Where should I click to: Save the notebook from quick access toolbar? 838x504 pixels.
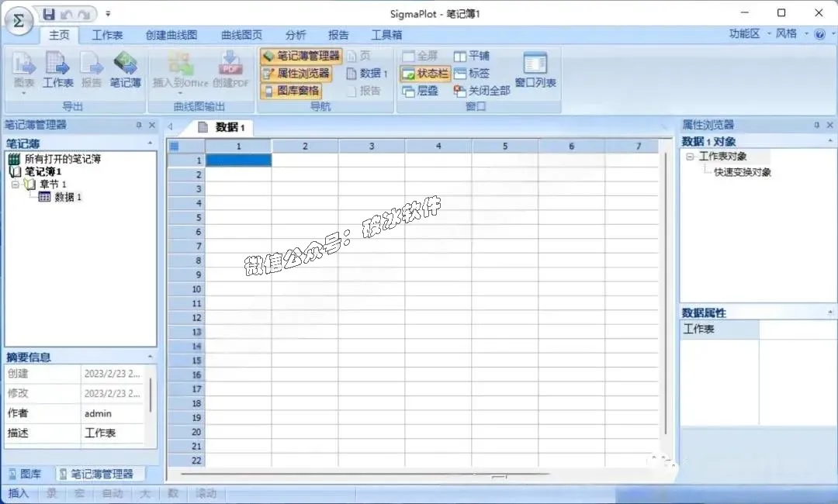tap(49, 14)
